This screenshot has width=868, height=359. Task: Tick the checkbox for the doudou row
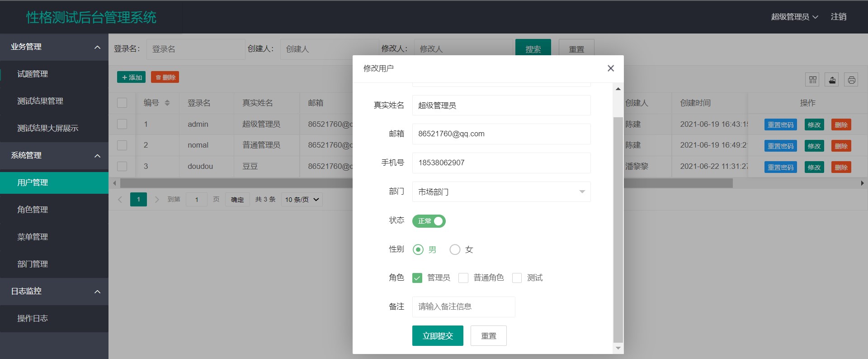(x=122, y=166)
